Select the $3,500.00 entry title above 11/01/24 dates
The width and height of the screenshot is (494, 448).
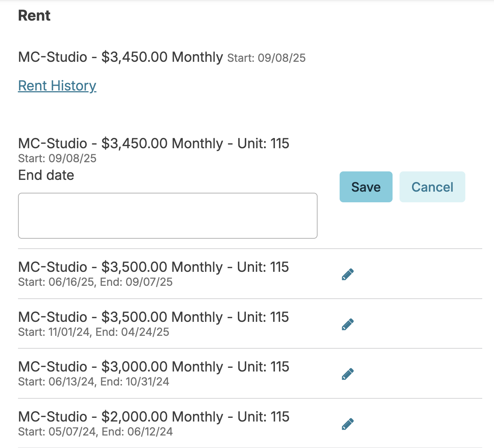[154, 317]
